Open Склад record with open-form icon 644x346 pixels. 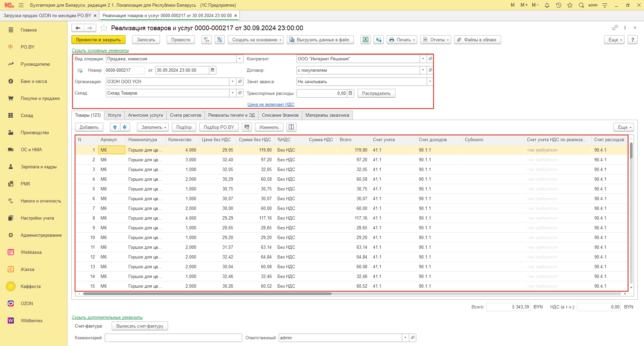240,93
